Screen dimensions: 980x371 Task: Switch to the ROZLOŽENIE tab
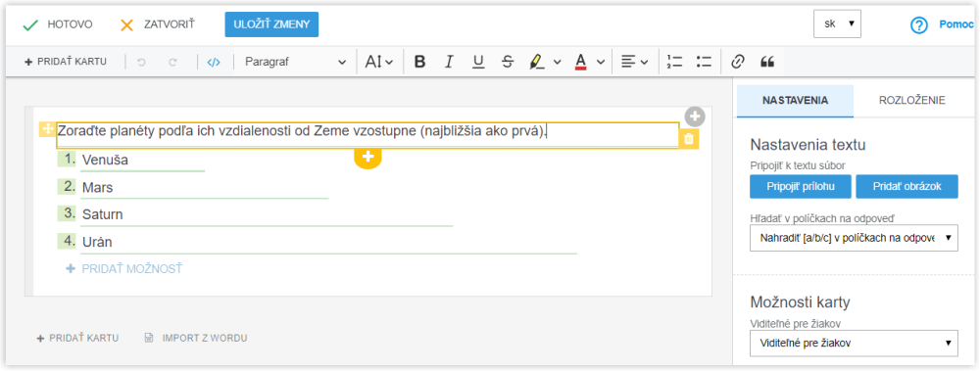coord(911,100)
